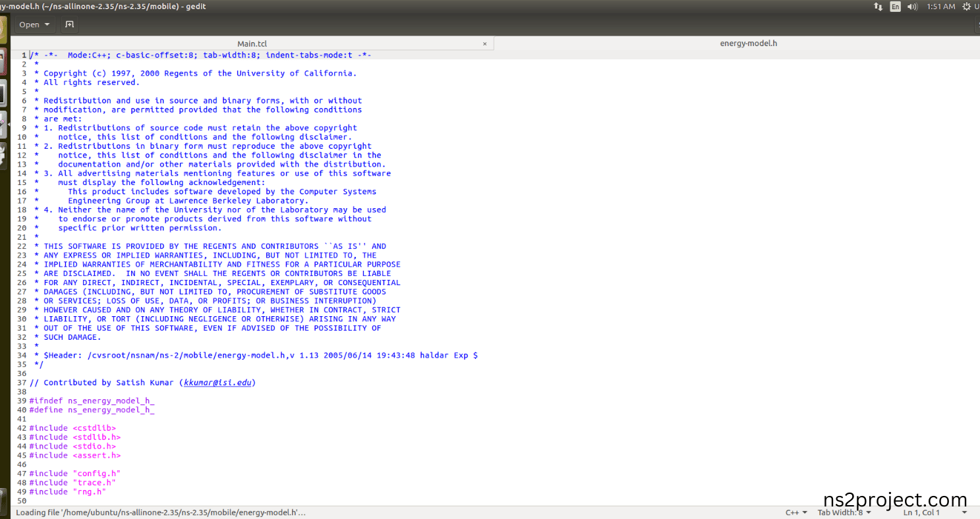Click the 'THIS SOFTWARE IS PROVIDED BY THE REGENTS' line
Image resolution: width=980 pixels, height=519 pixels.
pyautogui.click(x=210, y=246)
